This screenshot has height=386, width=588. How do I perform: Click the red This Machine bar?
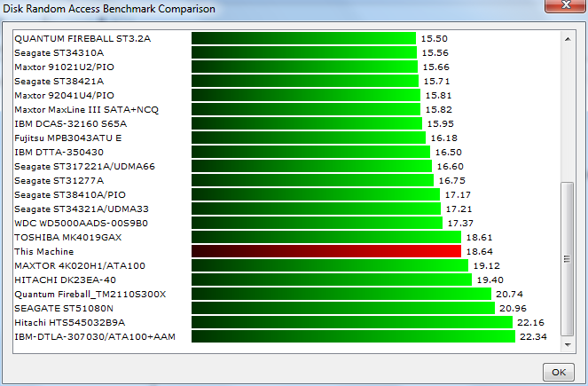[326, 251]
